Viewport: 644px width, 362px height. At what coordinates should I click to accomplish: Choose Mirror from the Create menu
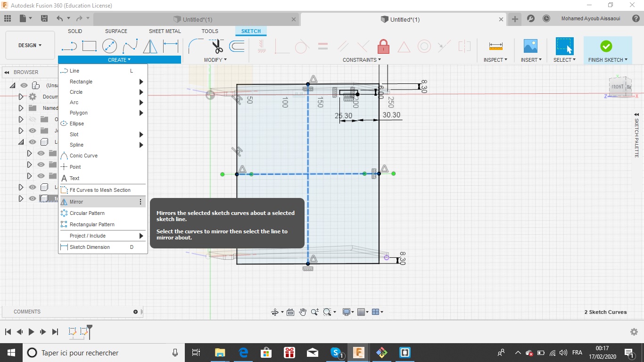point(76,202)
